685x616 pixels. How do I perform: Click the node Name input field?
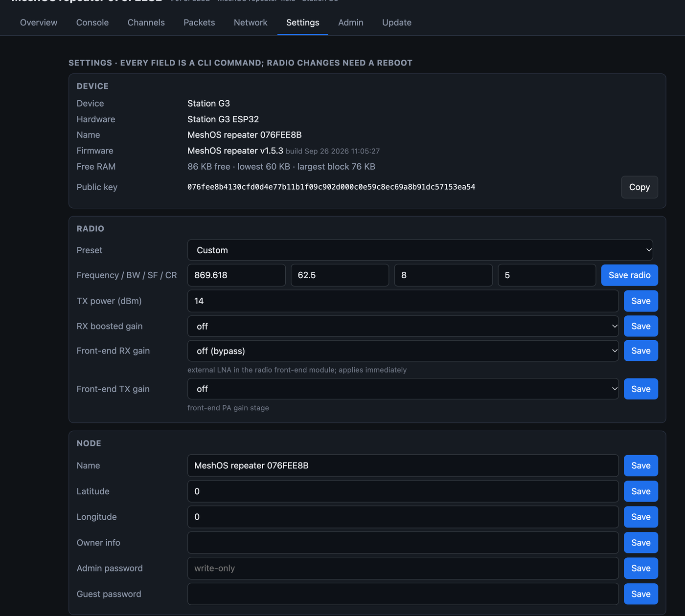[x=403, y=465]
